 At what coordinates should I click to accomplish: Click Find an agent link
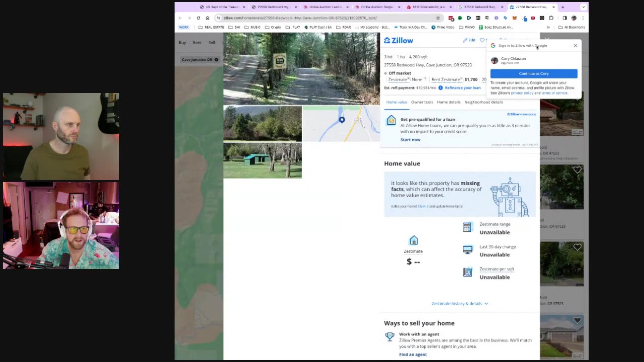[413, 354]
